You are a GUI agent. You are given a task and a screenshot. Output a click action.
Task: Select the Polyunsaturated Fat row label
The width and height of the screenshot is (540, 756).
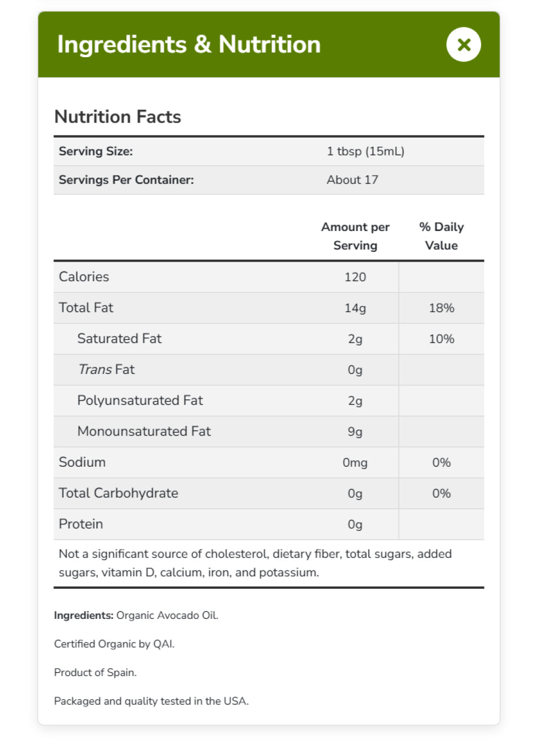(x=140, y=400)
